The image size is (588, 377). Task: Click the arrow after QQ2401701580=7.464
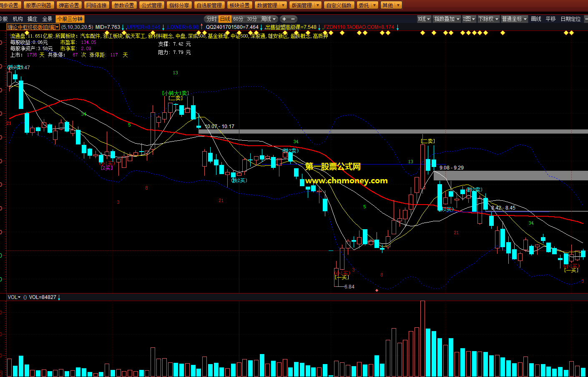click(x=261, y=27)
